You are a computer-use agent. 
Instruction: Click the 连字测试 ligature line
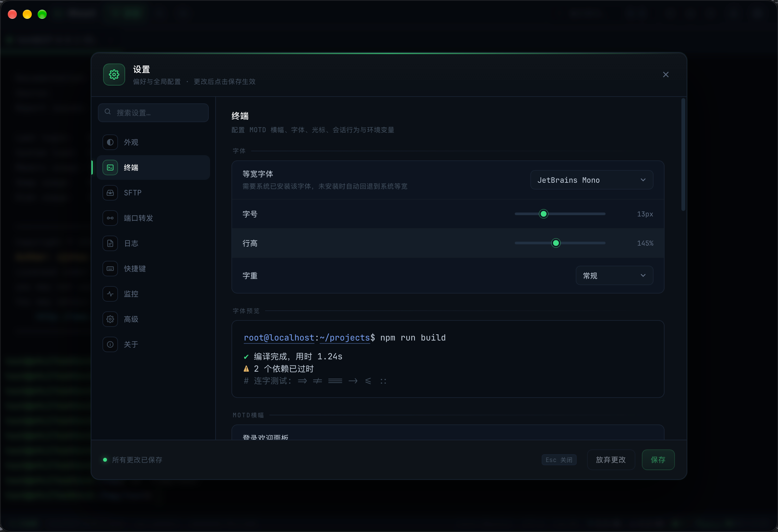315,381
